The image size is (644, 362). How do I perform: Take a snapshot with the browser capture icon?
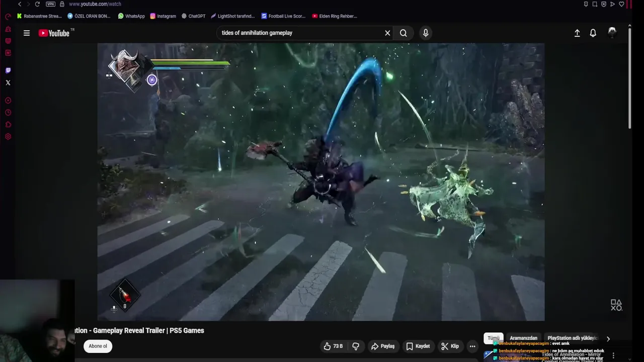595,4
